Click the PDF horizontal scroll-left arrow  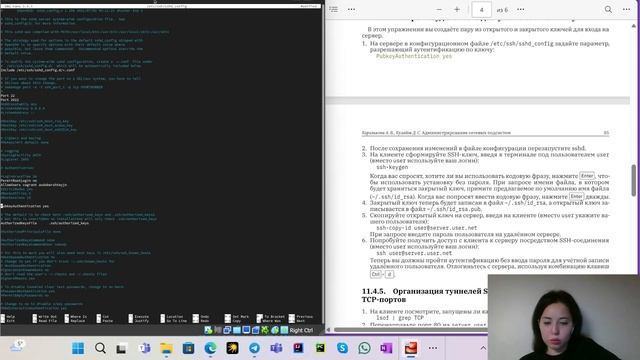pos(329,329)
